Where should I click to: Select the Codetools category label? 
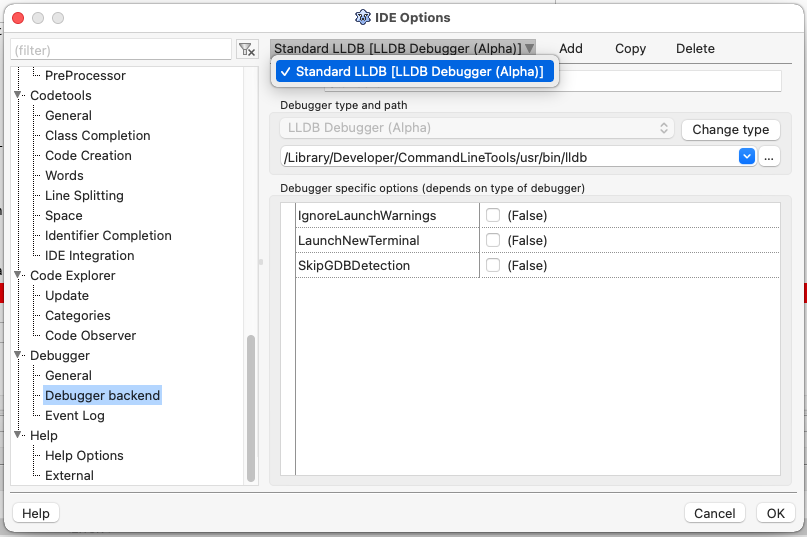click(61, 95)
